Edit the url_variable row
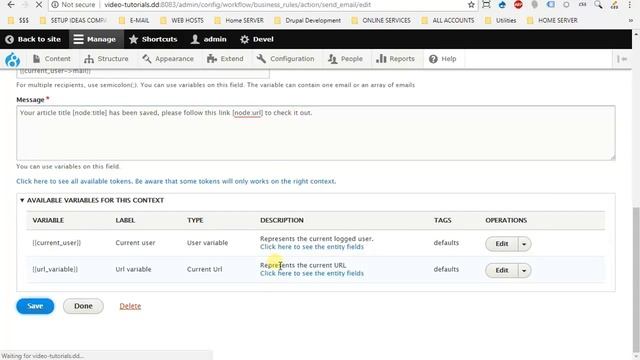Screen dimensions: 640x360 502,270
